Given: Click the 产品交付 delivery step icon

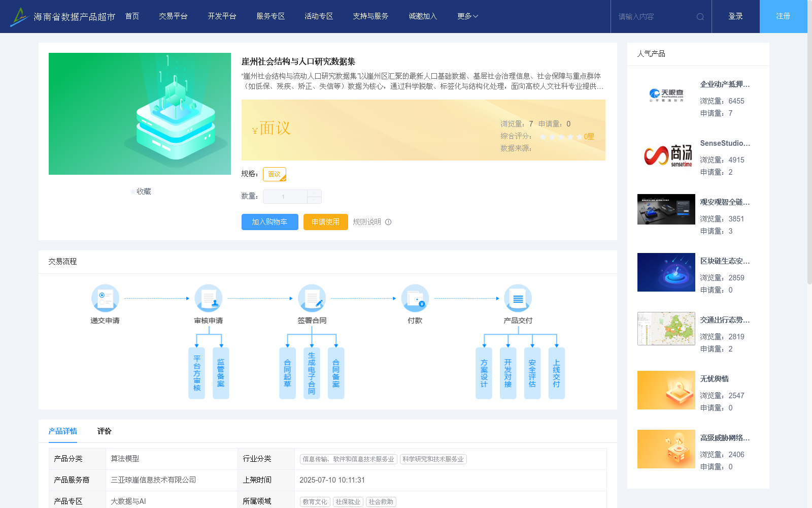Looking at the screenshot, I should click(x=518, y=298).
